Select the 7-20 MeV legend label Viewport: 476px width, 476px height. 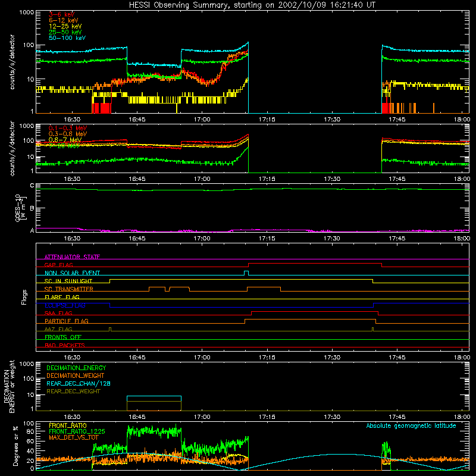click(x=64, y=146)
